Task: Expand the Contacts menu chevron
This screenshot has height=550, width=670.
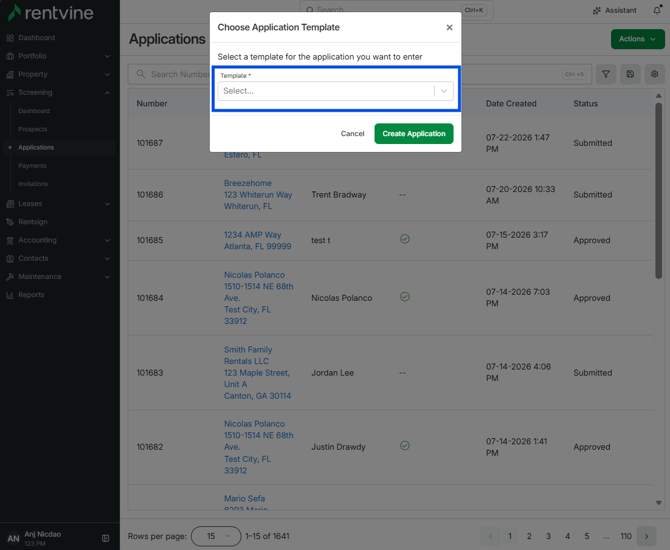Action: point(107,259)
